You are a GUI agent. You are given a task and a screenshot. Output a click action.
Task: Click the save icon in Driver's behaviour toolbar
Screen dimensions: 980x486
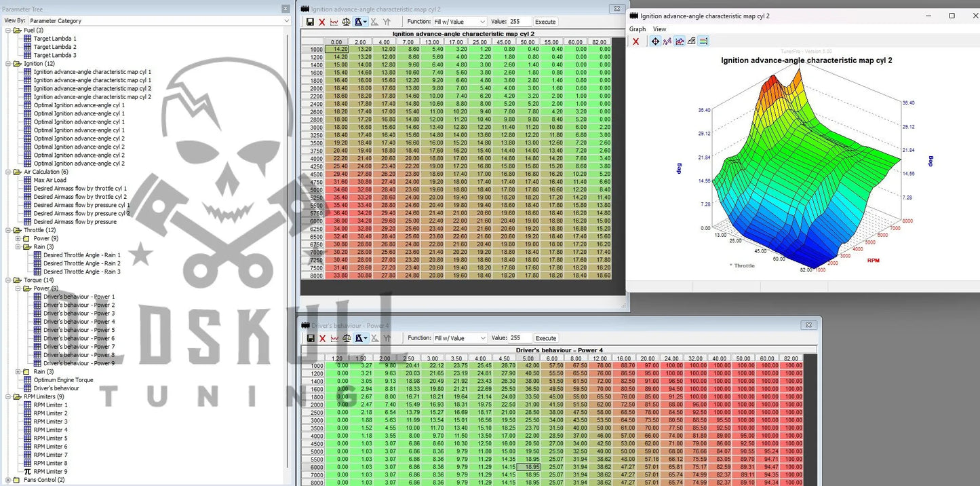[x=310, y=338]
